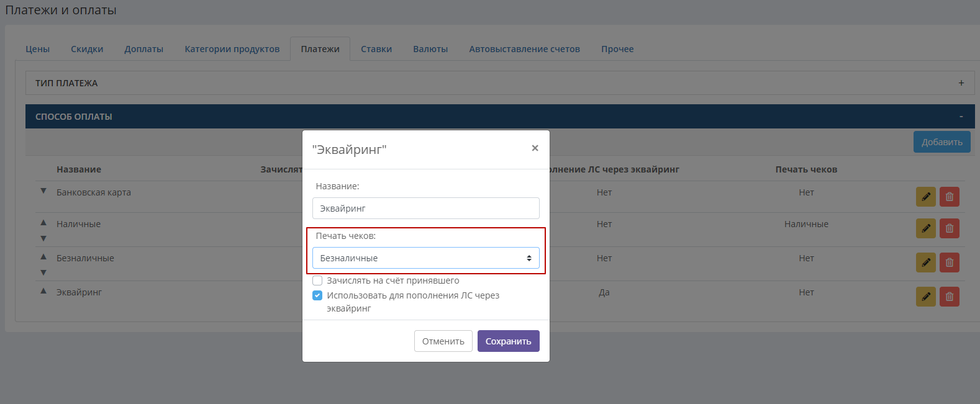Viewport: 980px width, 404px height.
Task: Select the Наличные row name
Action: [78, 224]
